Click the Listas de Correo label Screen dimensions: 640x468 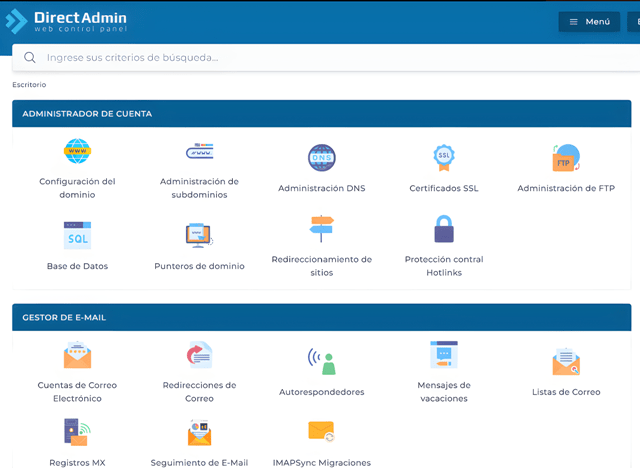(x=566, y=392)
